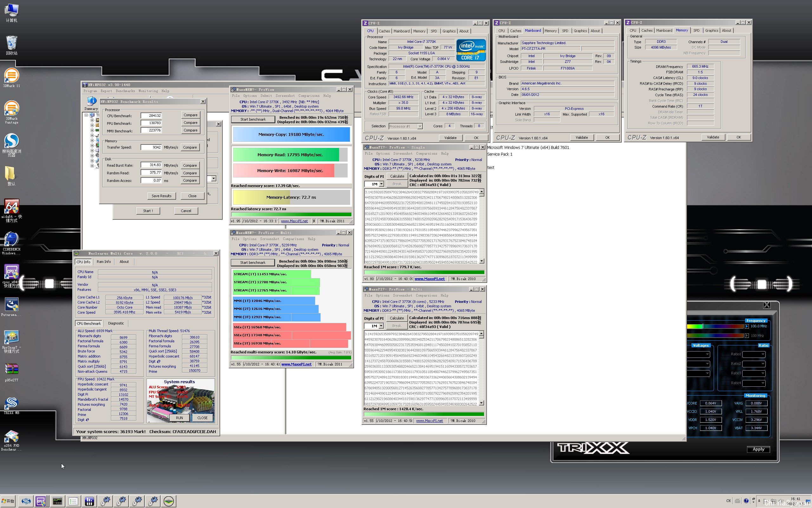Open the 回收站 recycle bin icon
The height and width of the screenshot is (508, 812).
11,45
